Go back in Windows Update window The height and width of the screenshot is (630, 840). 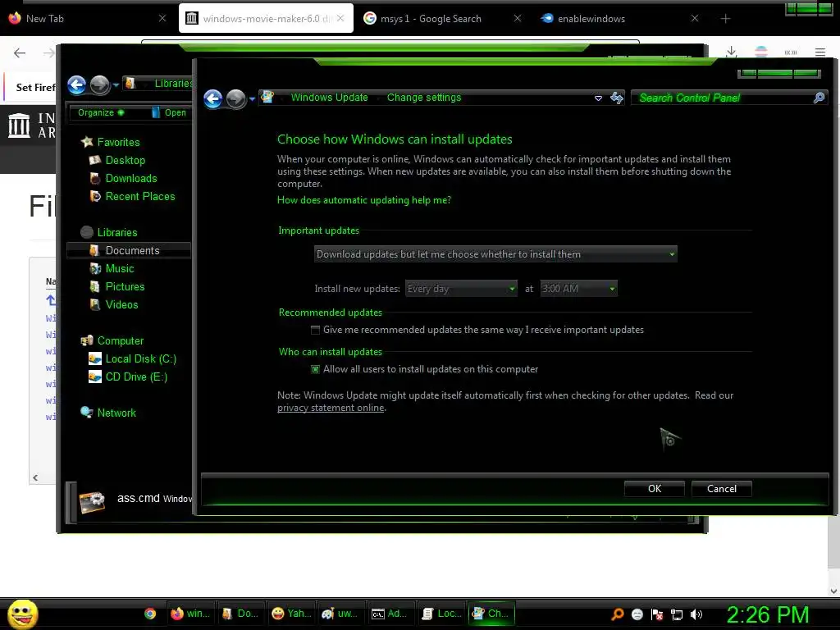(x=213, y=98)
